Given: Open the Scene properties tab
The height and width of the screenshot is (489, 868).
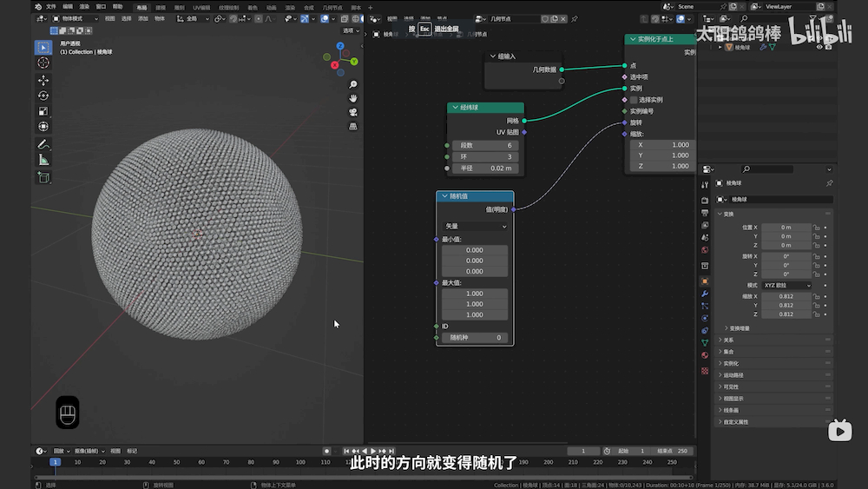Looking at the screenshot, I should 705,238.
